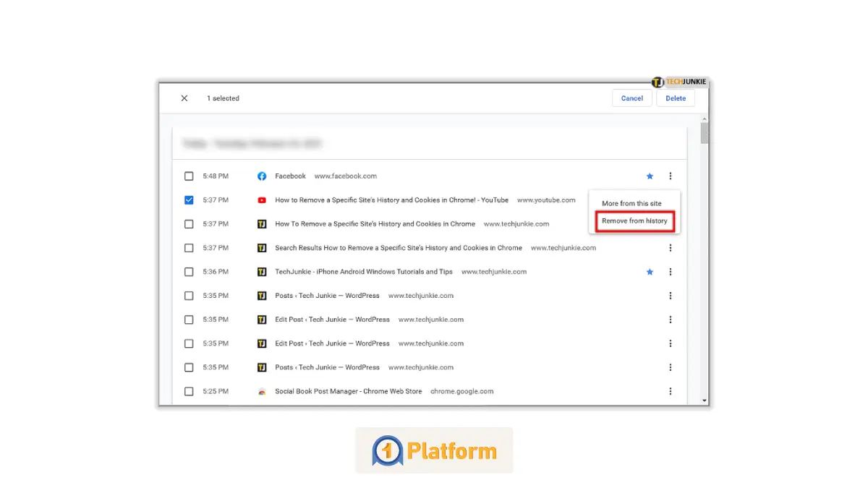Open 'How To Remove a Specific Site's History' techjunkie link

pyautogui.click(x=375, y=224)
